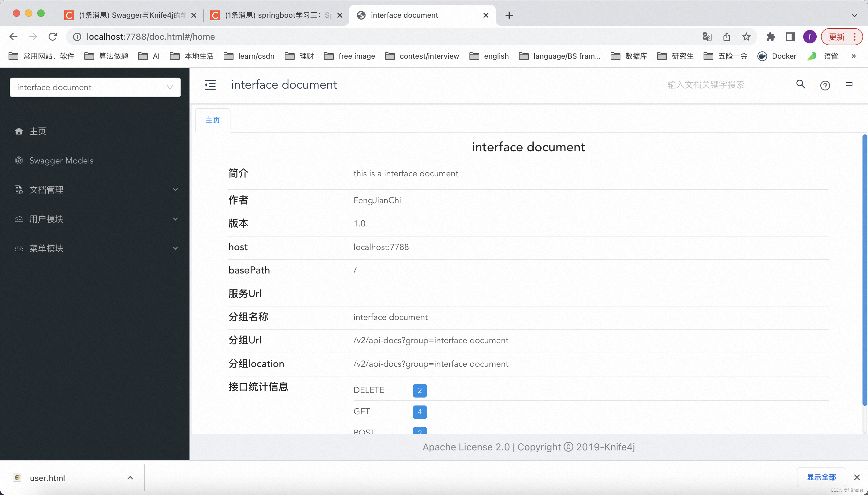This screenshot has height=495, width=868.
Task: Switch language via the 中 icon
Action: (849, 85)
